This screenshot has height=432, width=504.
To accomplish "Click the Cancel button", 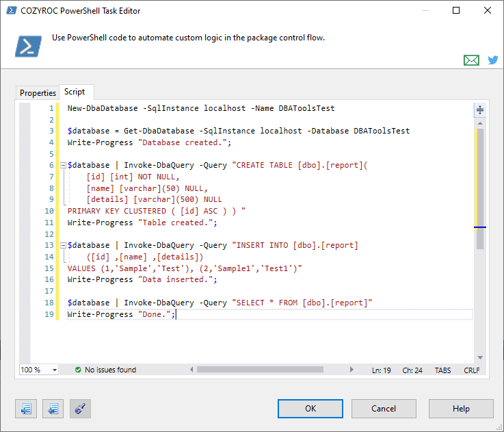I will pos(384,409).
